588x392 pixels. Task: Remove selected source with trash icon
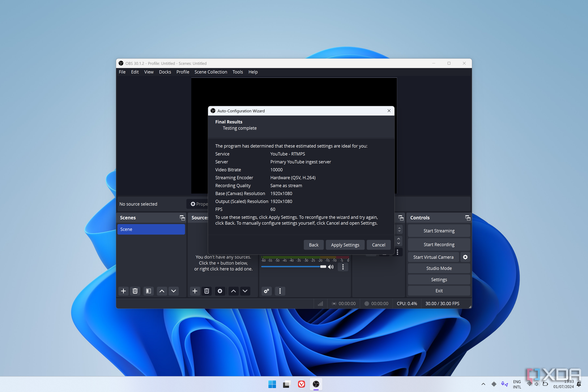click(207, 291)
